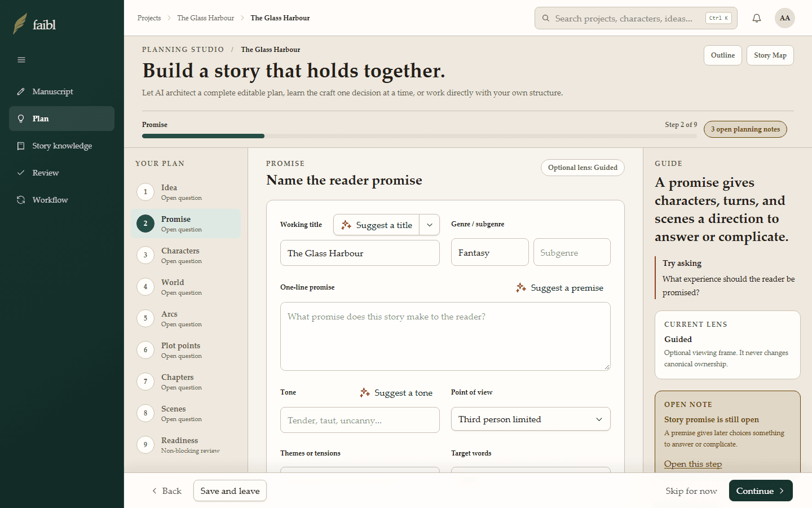Click Save and leave
The width and height of the screenshot is (812, 508).
coord(230,491)
